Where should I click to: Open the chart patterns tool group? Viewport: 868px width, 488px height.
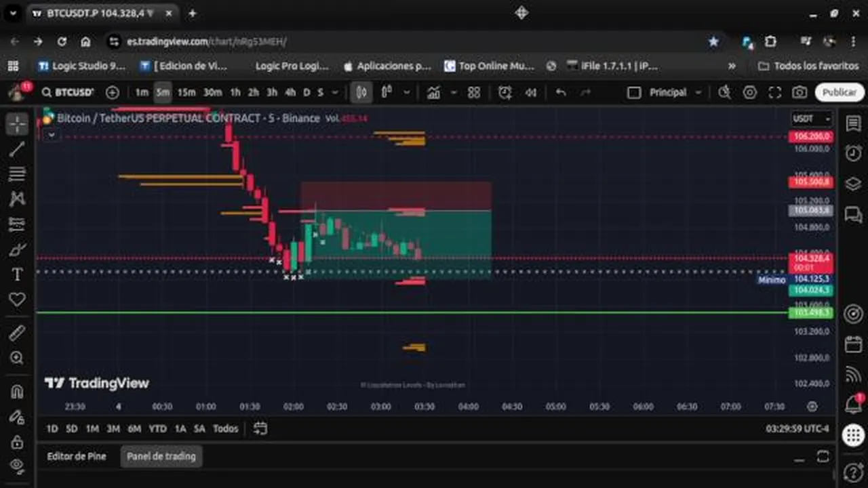[17, 199]
